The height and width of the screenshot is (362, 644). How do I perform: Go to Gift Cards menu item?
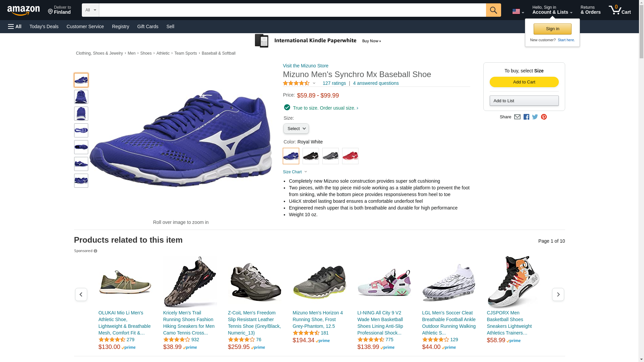pos(148,26)
